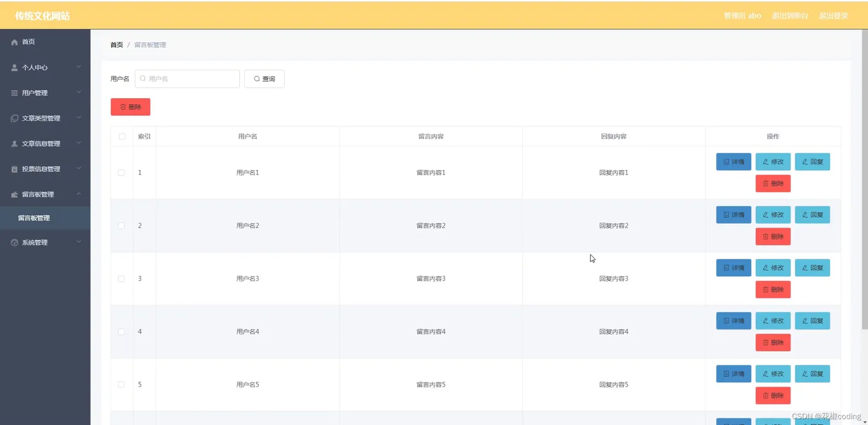Click 回复 for row 用户名1
The width and height of the screenshot is (868, 425).
click(812, 162)
